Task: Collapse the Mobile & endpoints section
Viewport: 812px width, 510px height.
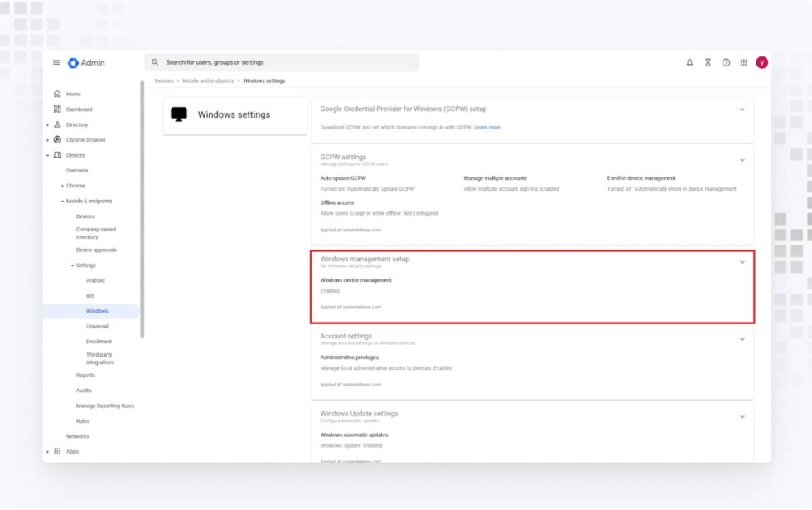Action: (x=62, y=201)
